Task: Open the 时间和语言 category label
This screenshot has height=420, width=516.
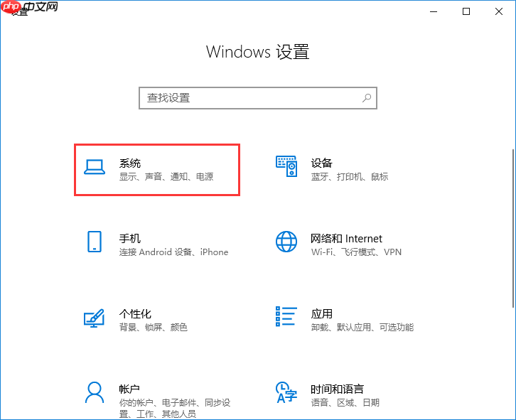Action: (338, 389)
